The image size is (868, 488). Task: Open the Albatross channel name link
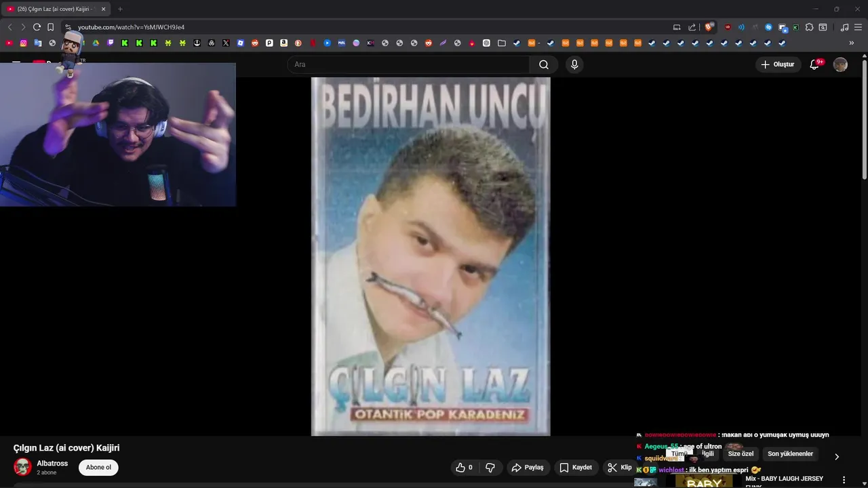coord(52,464)
